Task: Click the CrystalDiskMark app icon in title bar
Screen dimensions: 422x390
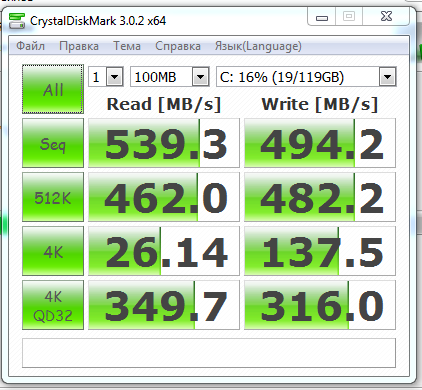Action: (17, 21)
